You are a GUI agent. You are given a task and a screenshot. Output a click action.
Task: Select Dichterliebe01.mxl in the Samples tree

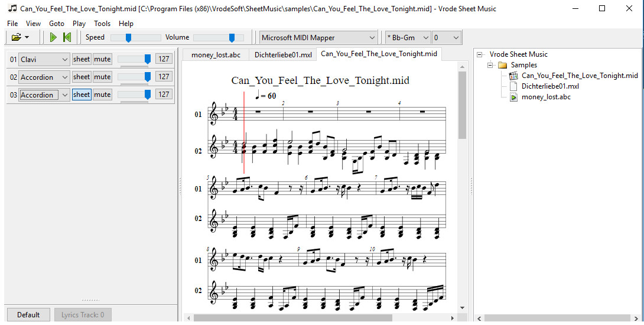tap(551, 86)
